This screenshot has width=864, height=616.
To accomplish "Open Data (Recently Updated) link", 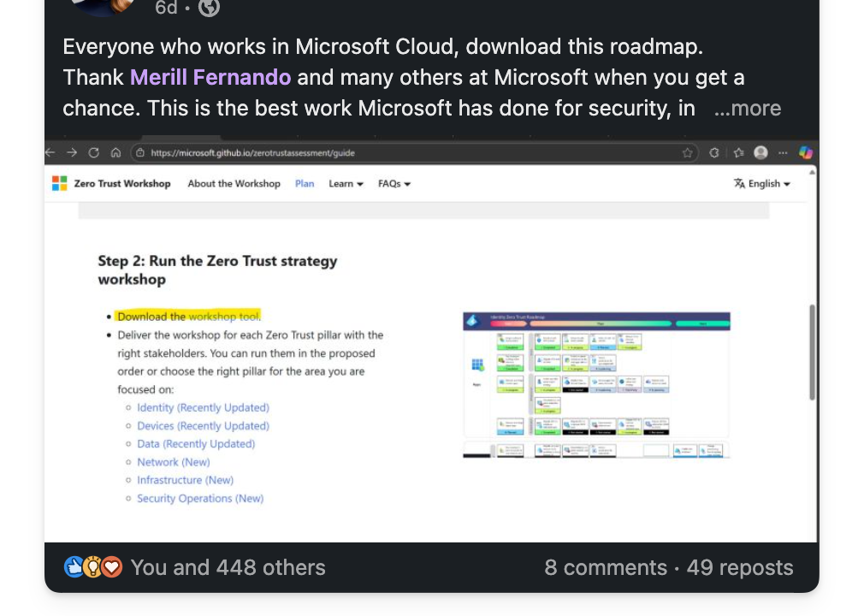I will click(x=196, y=444).
